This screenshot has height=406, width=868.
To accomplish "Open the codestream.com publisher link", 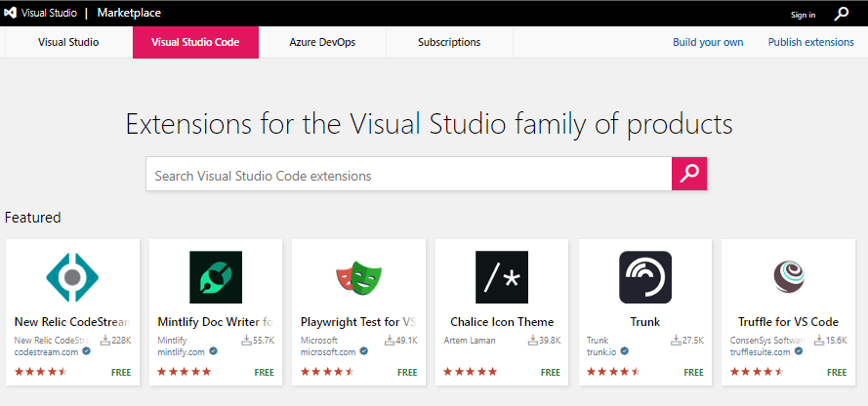I will 47,351.
